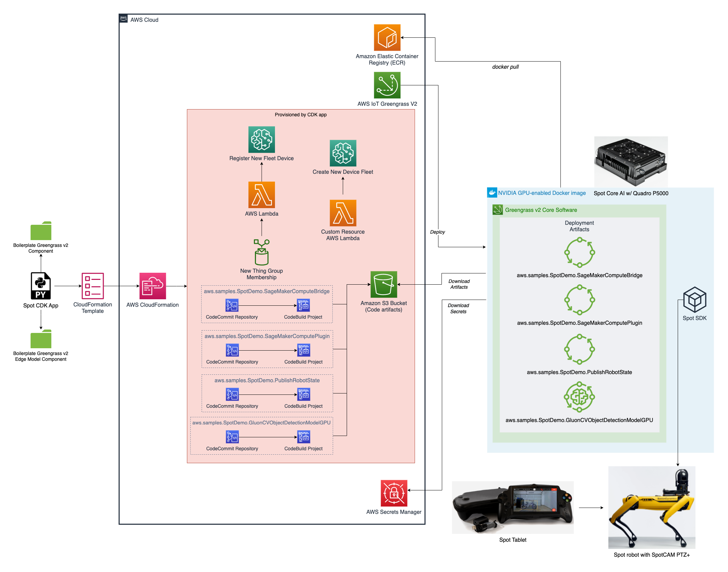Click the Boilerplate Greengrass v2 Edge Model folder
This screenshot has width=728, height=572.
(x=41, y=339)
